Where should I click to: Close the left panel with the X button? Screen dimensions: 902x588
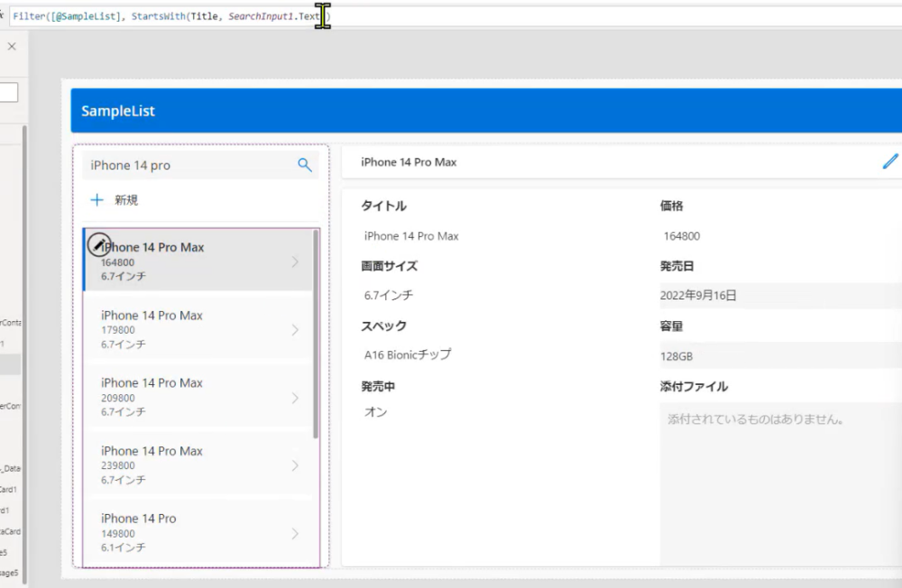(12, 47)
